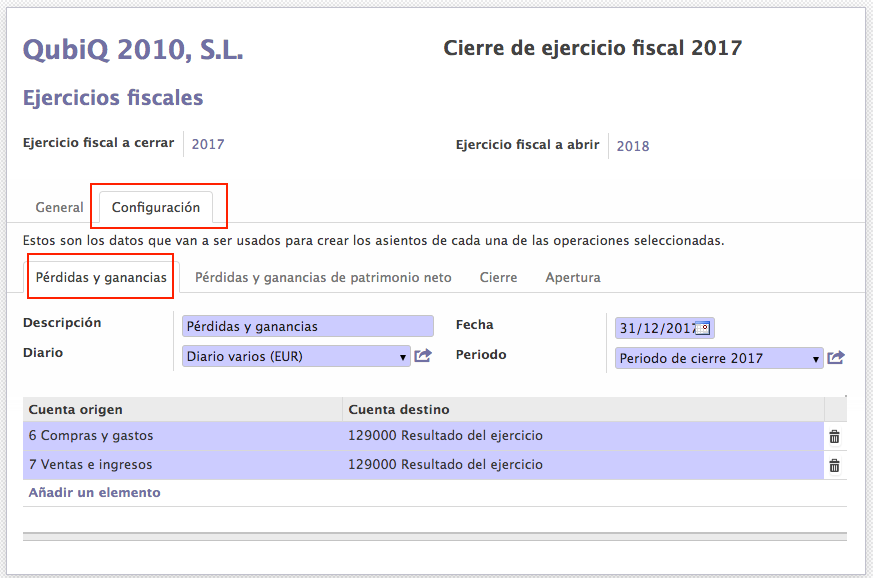
Task: Open the Pérdidas y ganancias tab
Action: coord(101,277)
